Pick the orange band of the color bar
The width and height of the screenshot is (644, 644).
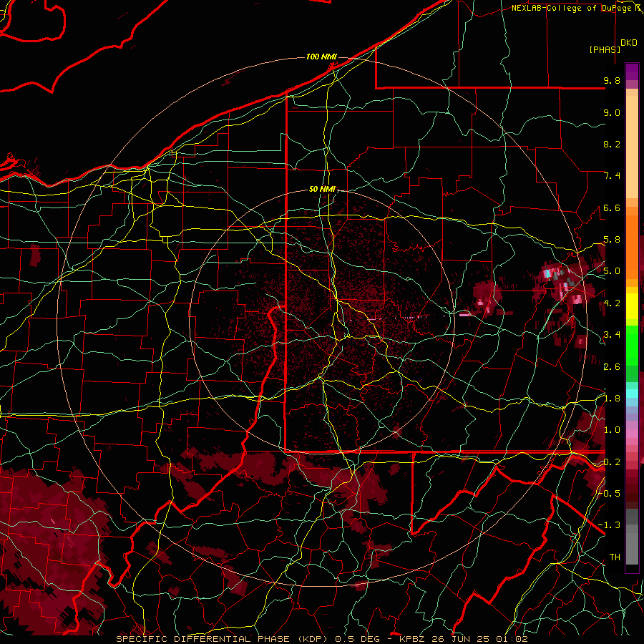click(x=632, y=243)
